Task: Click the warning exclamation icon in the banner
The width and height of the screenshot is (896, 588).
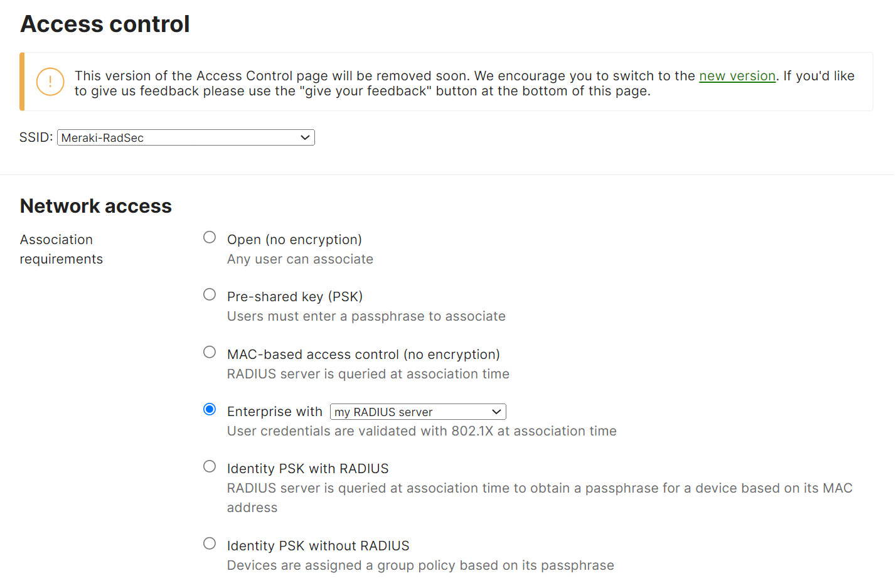Action: pyautogui.click(x=50, y=82)
